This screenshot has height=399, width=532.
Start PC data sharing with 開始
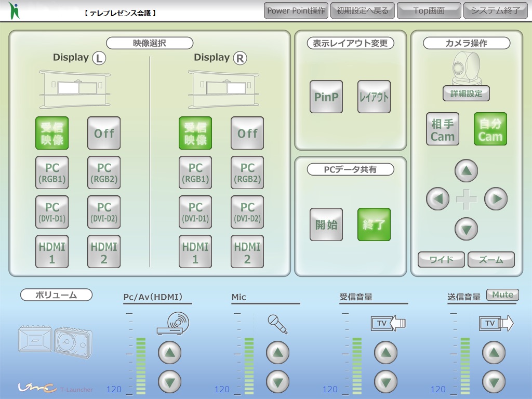tap(326, 224)
